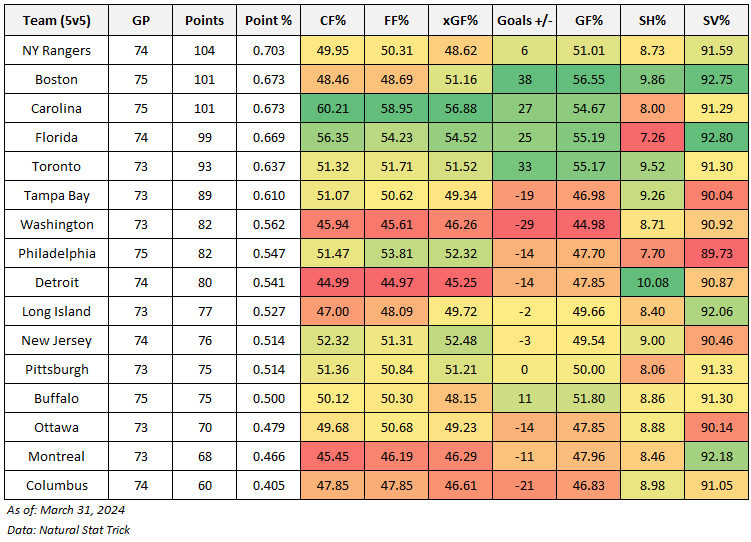Viewport: 751px width, 542px height.
Task: Click Florida's red SH% cell 7.26
Action: pyautogui.click(x=652, y=137)
